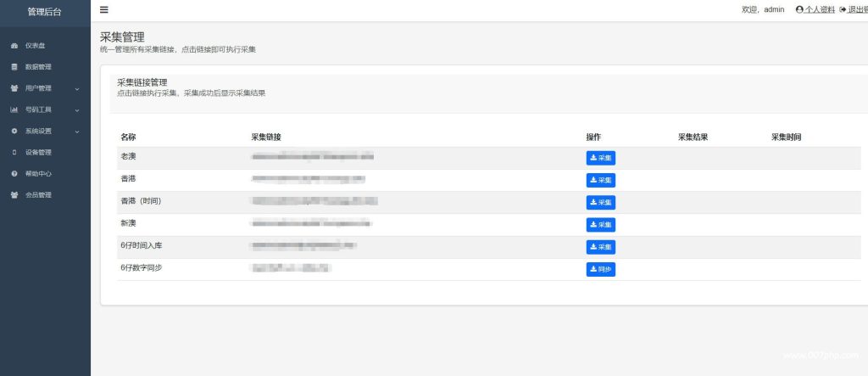
Task: Open the blurred link in 香港 row
Action: coord(308,179)
